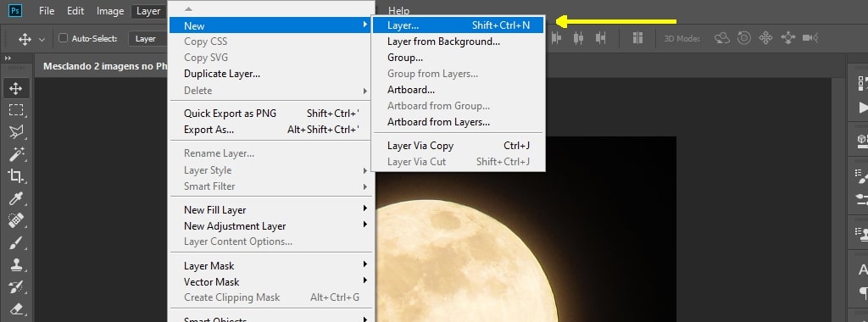Click distribute horizontal centers icon
This screenshot has width=868, height=322.
pos(578,38)
